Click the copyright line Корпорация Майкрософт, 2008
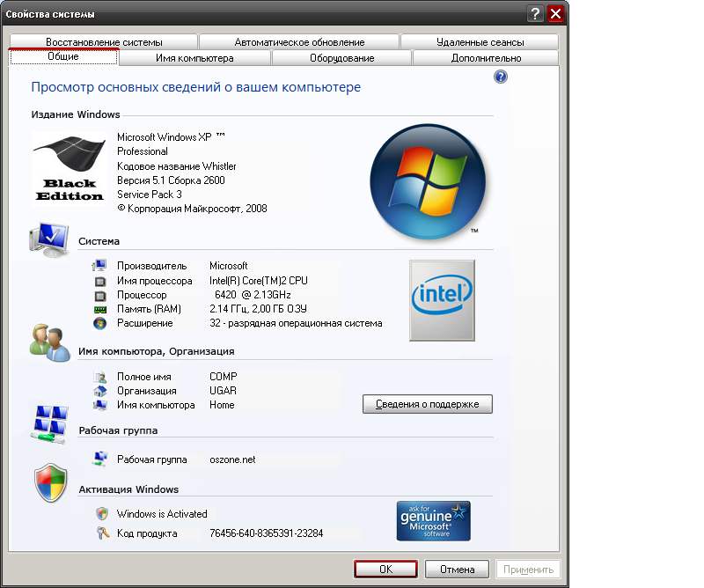Viewport: 704px width, 588px height. pyautogui.click(x=192, y=209)
